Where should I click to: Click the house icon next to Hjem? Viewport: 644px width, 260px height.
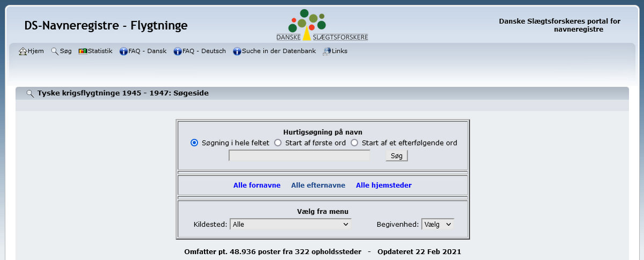tap(23, 52)
